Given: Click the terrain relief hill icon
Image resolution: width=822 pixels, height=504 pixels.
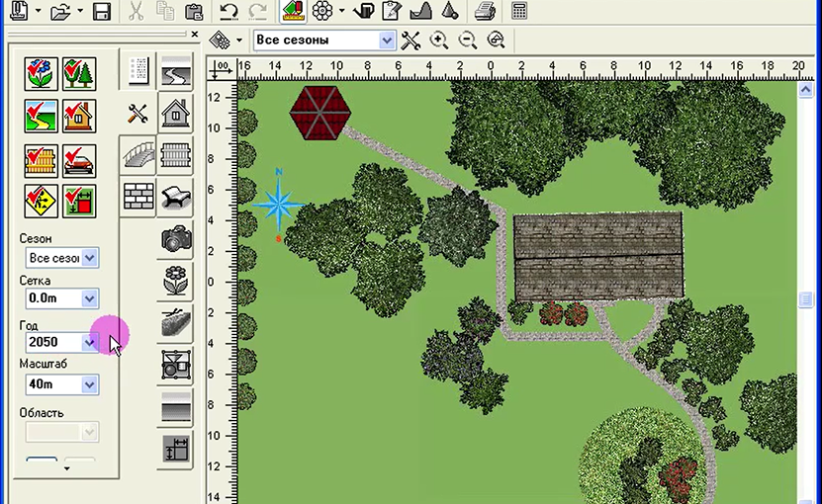Looking at the screenshot, I should (421, 11).
